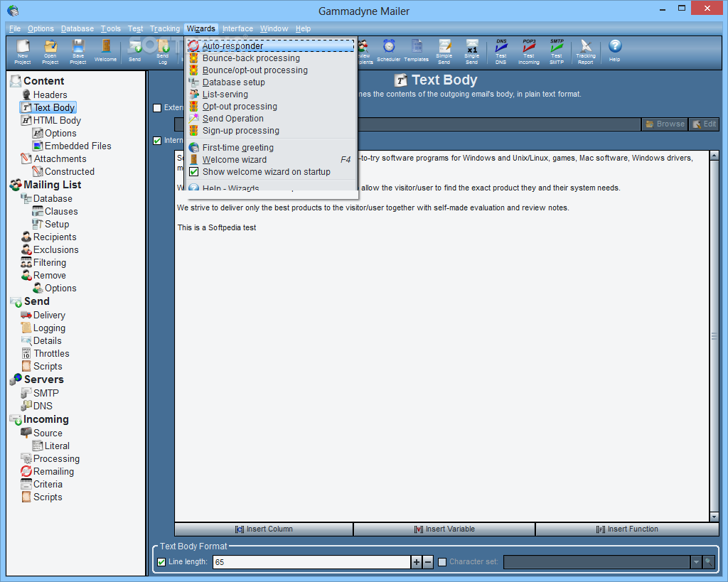Increase line length with plus button
Screen dimensions: 728x582
pyautogui.click(x=417, y=562)
